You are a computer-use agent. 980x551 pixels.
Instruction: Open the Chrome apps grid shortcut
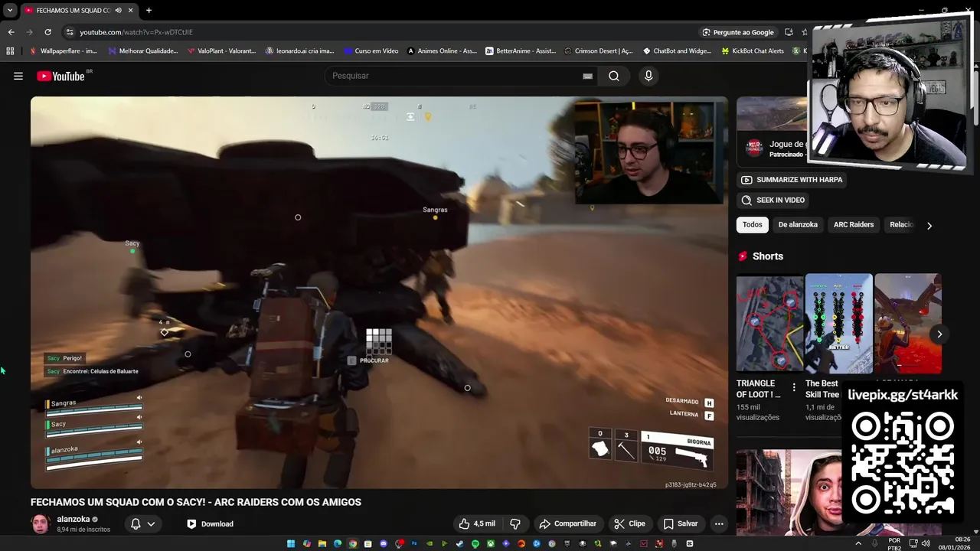point(10,51)
